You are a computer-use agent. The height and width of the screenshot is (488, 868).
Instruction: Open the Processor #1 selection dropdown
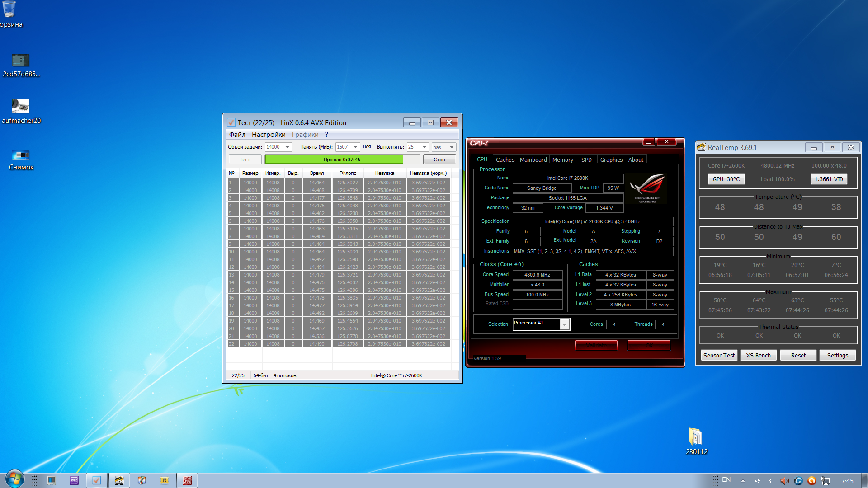pos(564,324)
